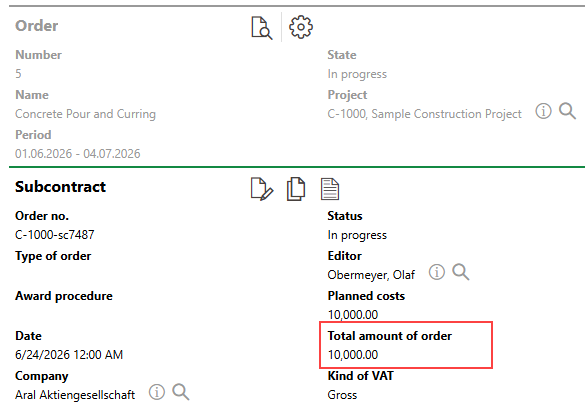Click the Subcontract section heading
The width and height of the screenshot is (585, 410).
[x=60, y=187]
